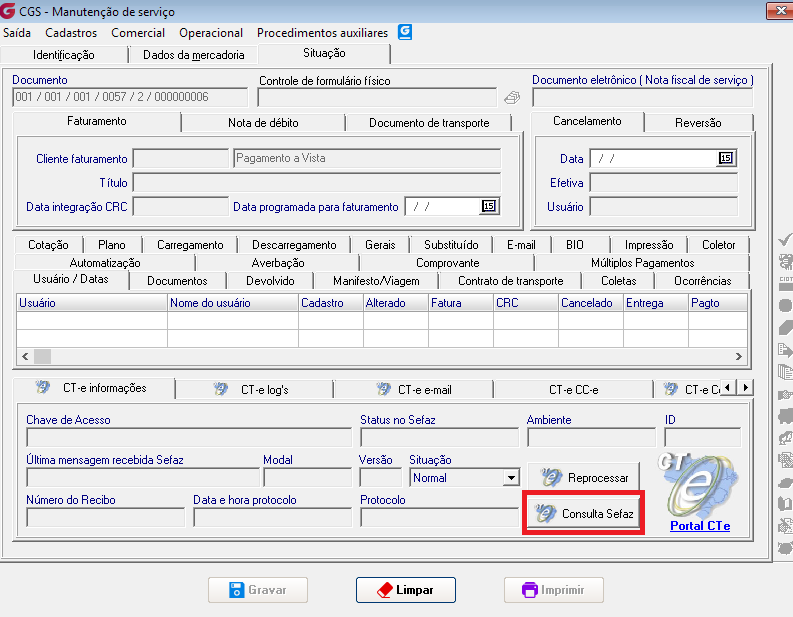Click the Fatura column header
Image resolution: width=793 pixels, height=617 pixels.
(461, 303)
